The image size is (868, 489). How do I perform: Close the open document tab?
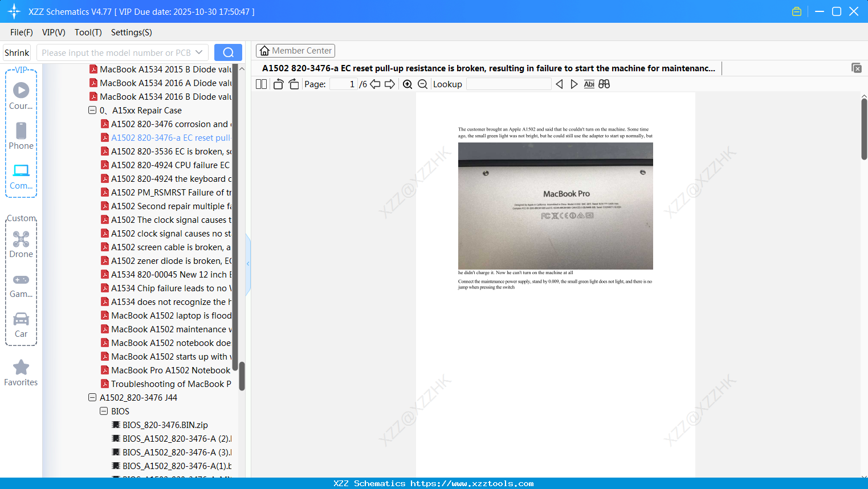pos(857,68)
